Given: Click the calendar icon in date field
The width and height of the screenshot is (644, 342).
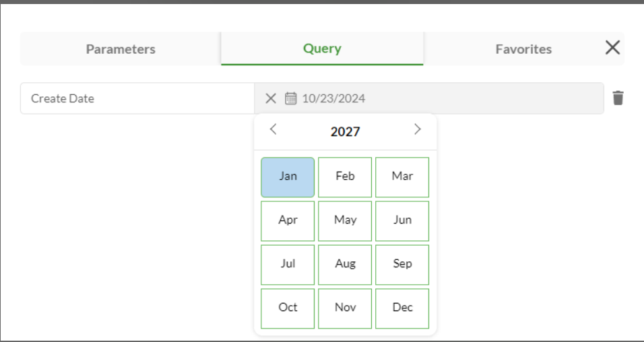Looking at the screenshot, I should 290,98.
